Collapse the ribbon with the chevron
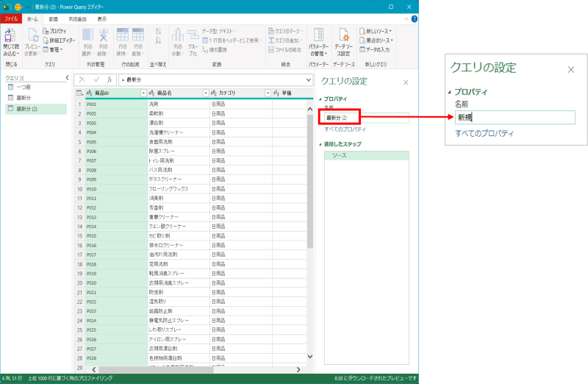The height and width of the screenshot is (384, 588). coord(406,19)
